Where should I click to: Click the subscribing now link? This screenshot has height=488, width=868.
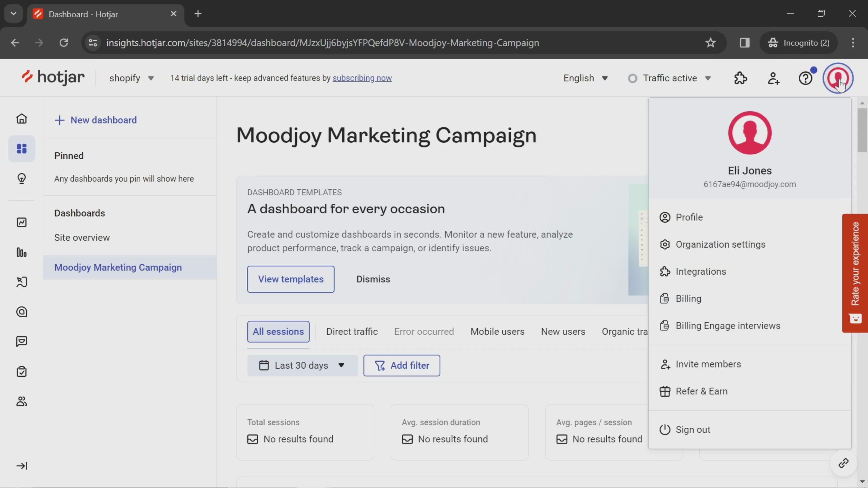362,78
